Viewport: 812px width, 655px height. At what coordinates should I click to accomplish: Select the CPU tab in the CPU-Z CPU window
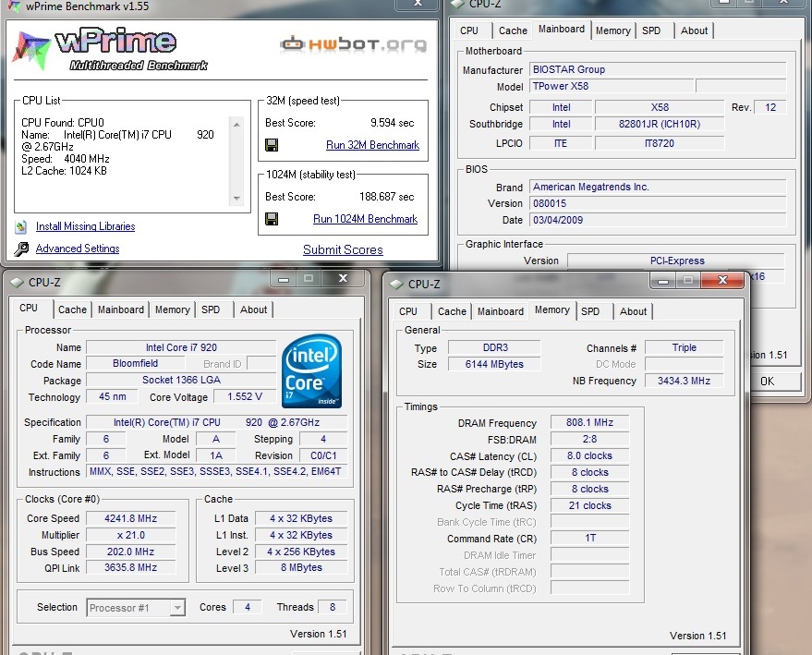[29, 308]
